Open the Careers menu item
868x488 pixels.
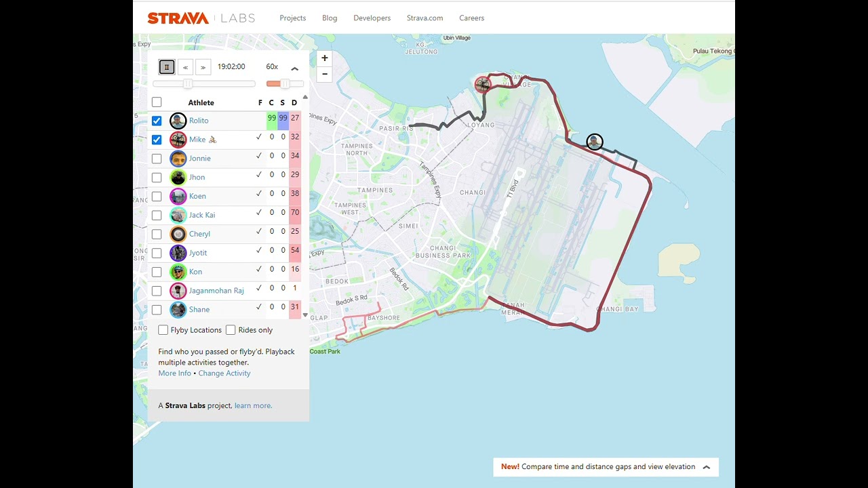(472, 18)
